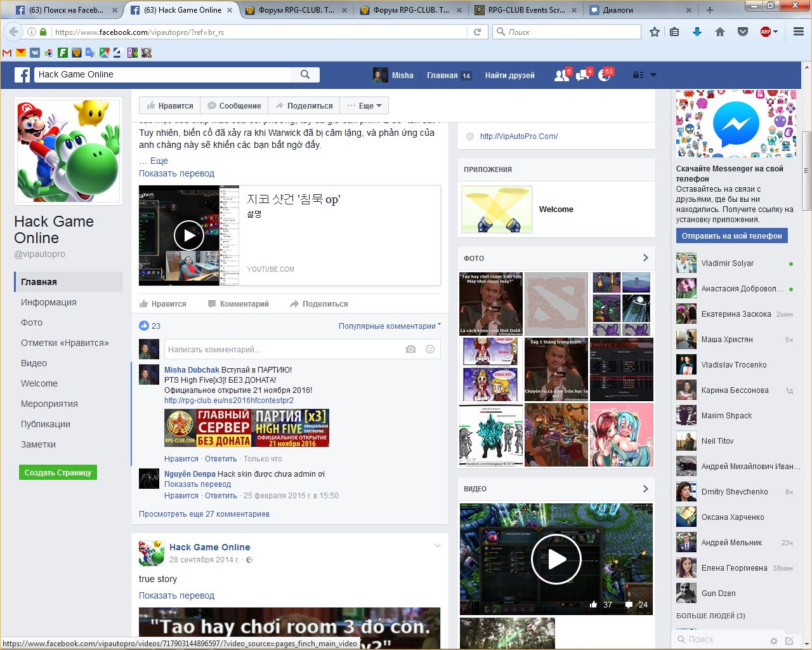This screenshot has height=650, width=812.
Task: Click Просмотреть еще 27 комментариев link
Action: [204, 514]
